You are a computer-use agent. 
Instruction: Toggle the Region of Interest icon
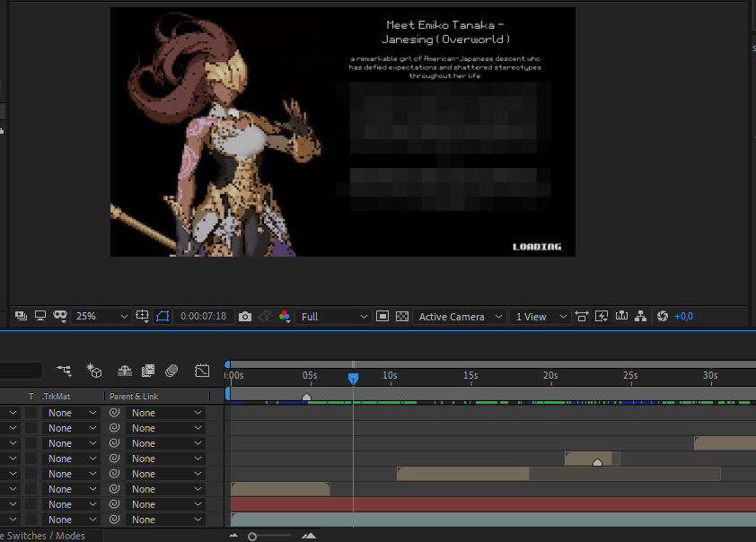tap(382, 317)
